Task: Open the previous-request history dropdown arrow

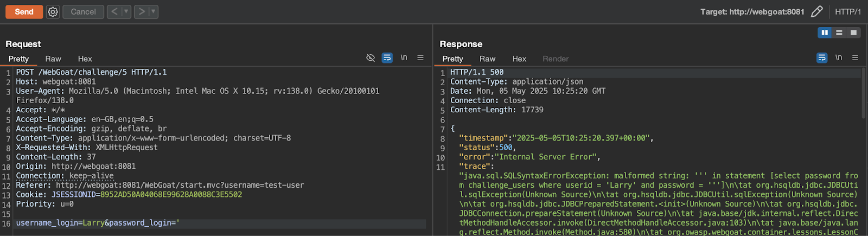Action: tap(126, 11)
